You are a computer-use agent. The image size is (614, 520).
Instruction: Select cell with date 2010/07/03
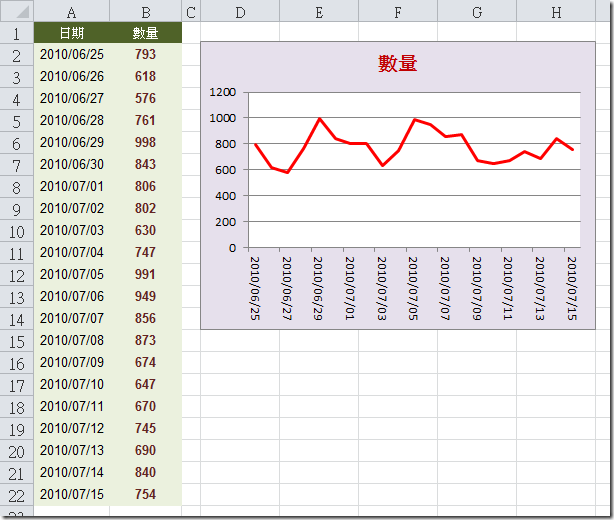[72, 230]
